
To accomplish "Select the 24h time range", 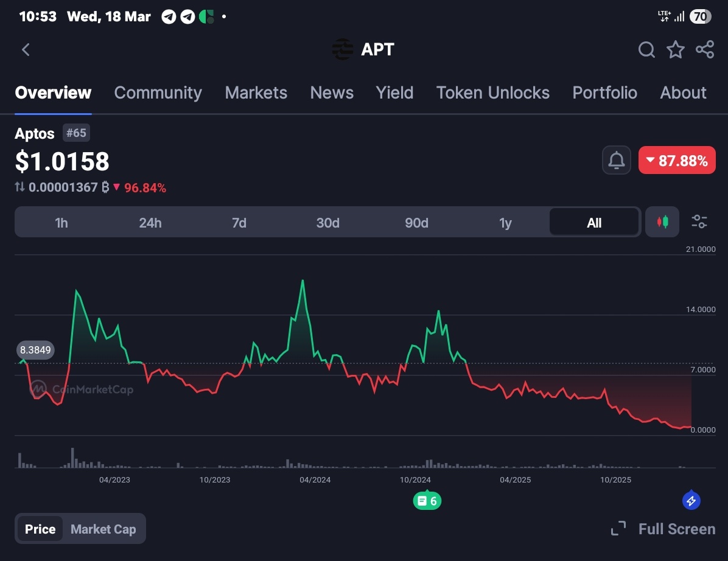I will click(150, 223).
